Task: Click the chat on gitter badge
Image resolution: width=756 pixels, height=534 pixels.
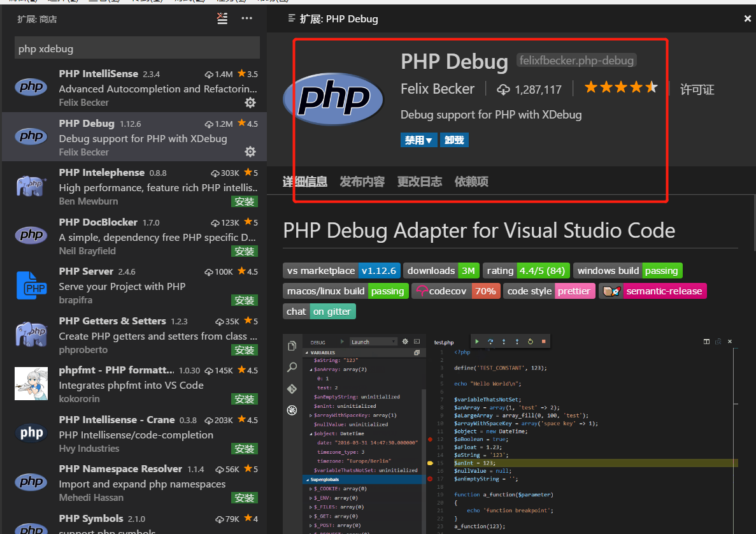Action: pos(319,312)
